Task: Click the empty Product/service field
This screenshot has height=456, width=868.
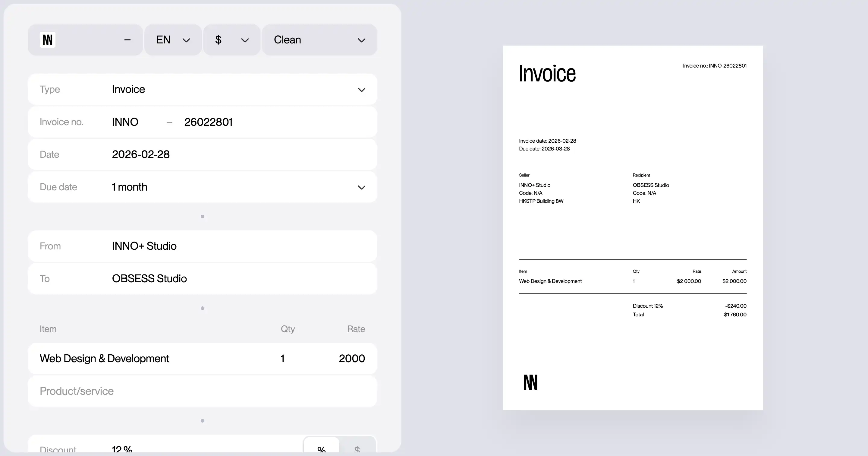Action: coord(203,391)
